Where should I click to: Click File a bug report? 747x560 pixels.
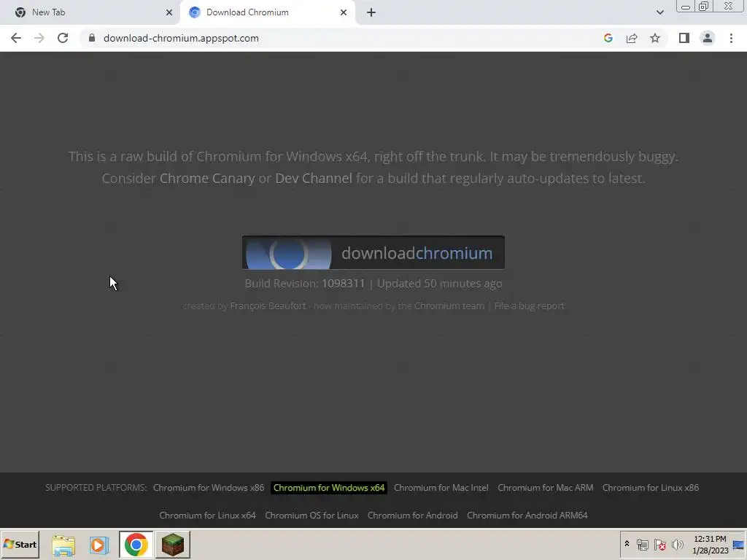[530, 306]
